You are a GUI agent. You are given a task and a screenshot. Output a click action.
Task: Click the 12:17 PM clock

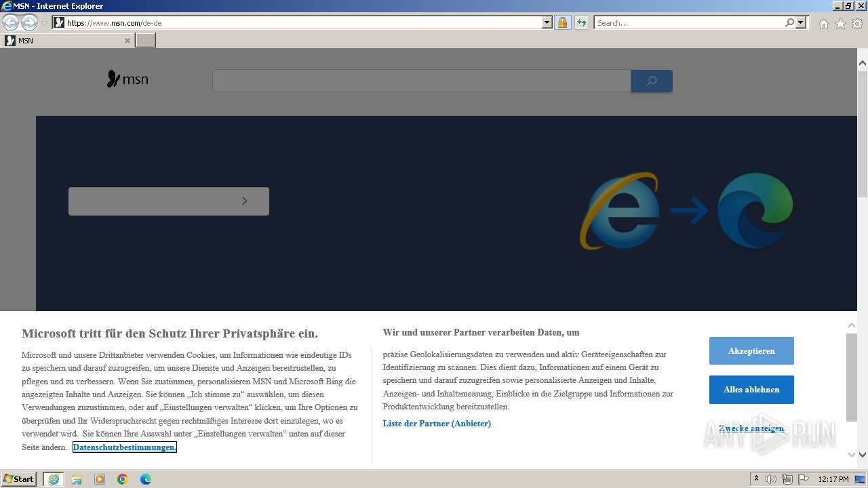point(833,479)
